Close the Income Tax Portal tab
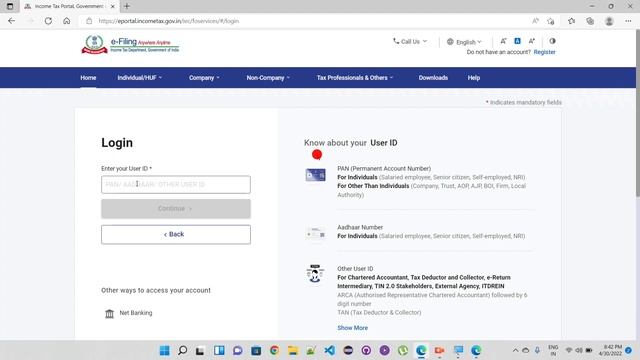This screenshot has height=360, width=640. coord(113,7)
